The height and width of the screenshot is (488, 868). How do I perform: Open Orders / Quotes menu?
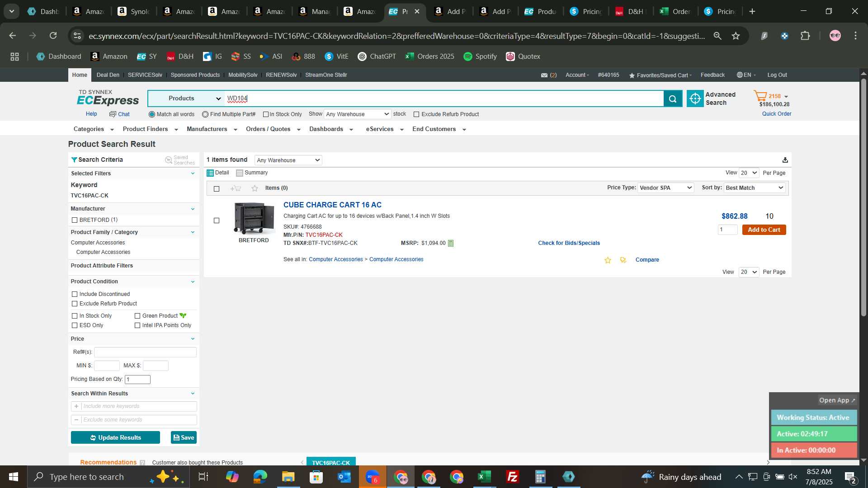273,129
